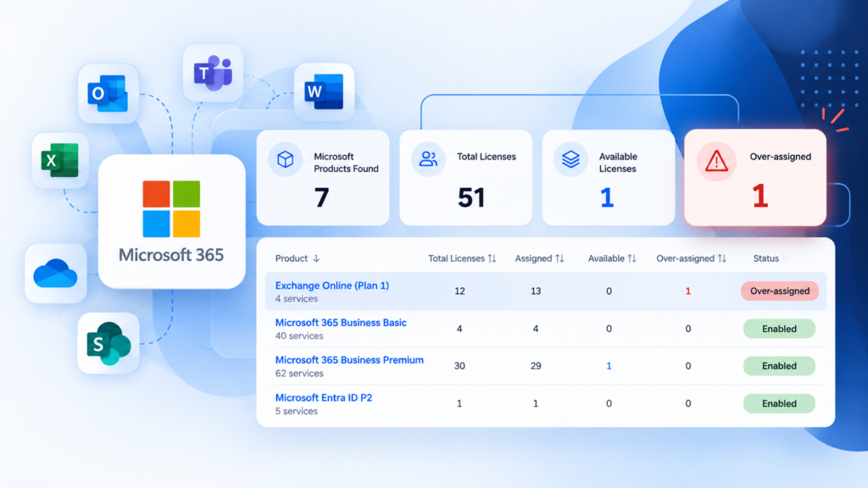The width and height of the screenshot is (868, 488).
Task: Open the OneDrive cloud icon
Action: click(x=55, y=274)
